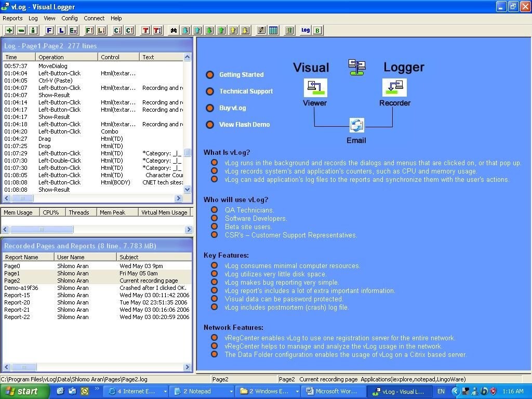Click the cyan down-arrow toolbar icon
The width and height of the screenshot is (532, 399).
185,31
